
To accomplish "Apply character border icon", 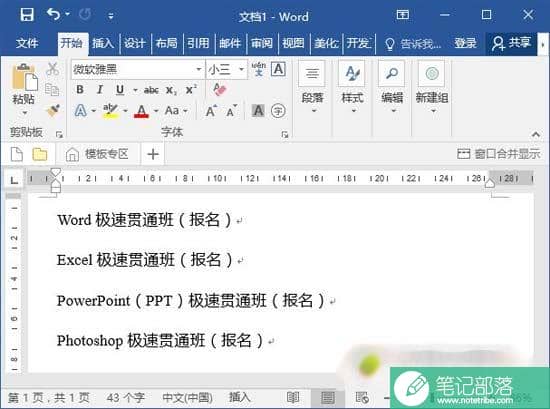I will tap(279, 69).
